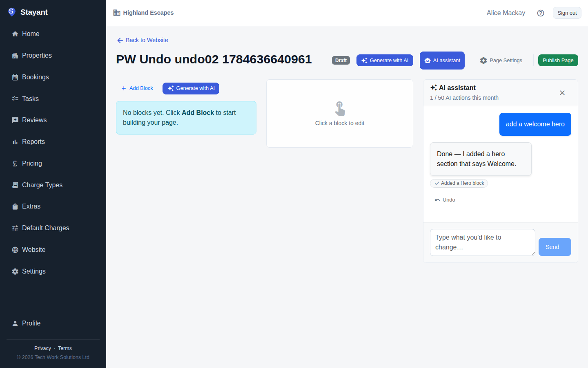Click the Alice Mackay user name
The height and width of the screenshot is (368, 588).
pyautogui.click(x=506, y=13)
